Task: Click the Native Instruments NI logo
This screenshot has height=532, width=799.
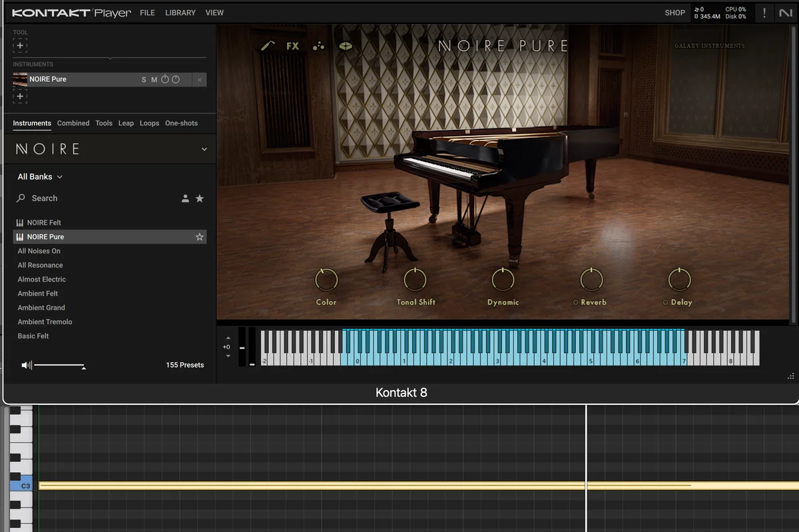Action: coord(786,13)
